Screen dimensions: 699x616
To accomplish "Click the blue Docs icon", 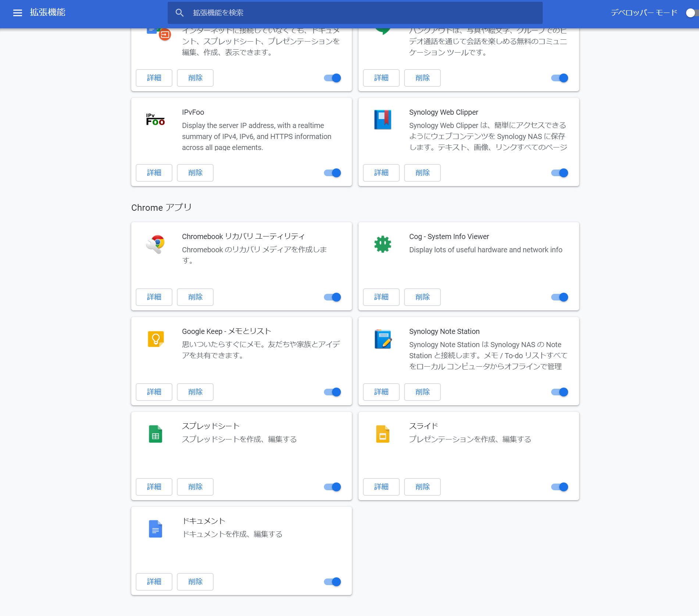I will pos(156,529).
